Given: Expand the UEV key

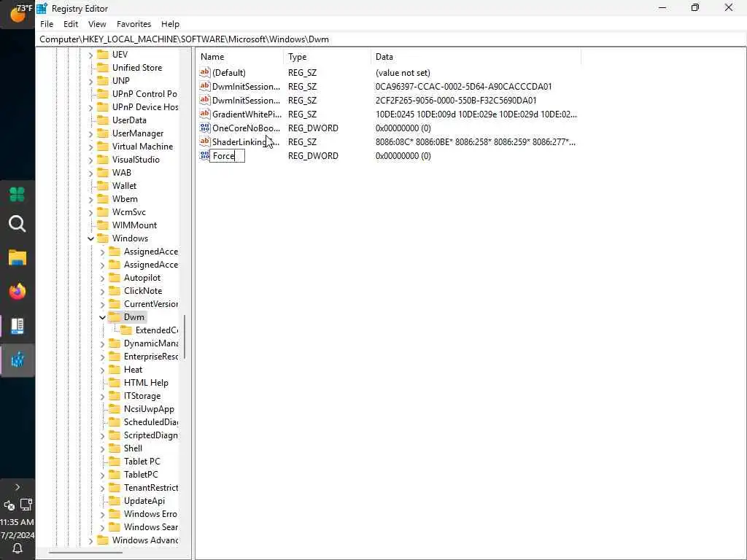Looking at the screenshot, I should pos(90,55).
